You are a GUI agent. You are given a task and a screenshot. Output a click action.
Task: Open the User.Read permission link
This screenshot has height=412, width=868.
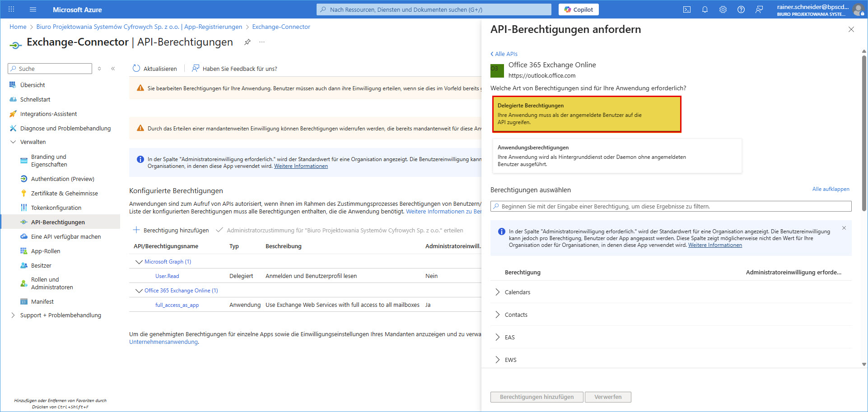167,276
